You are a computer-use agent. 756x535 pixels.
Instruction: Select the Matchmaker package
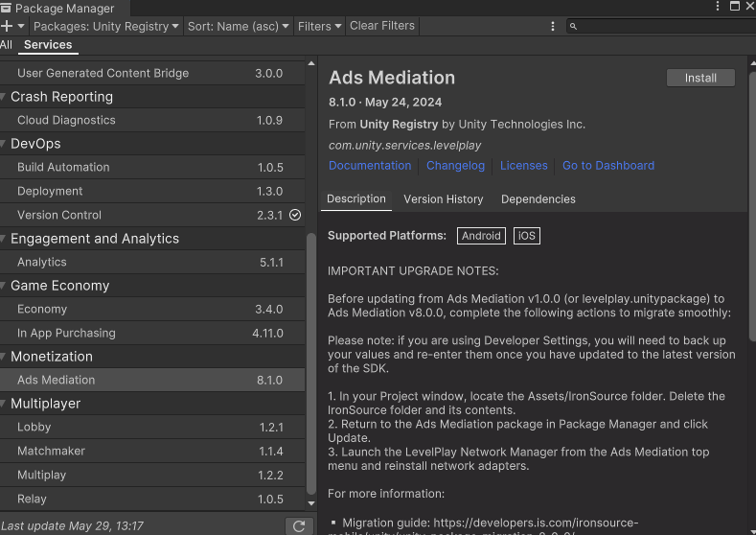coord(152,451)
